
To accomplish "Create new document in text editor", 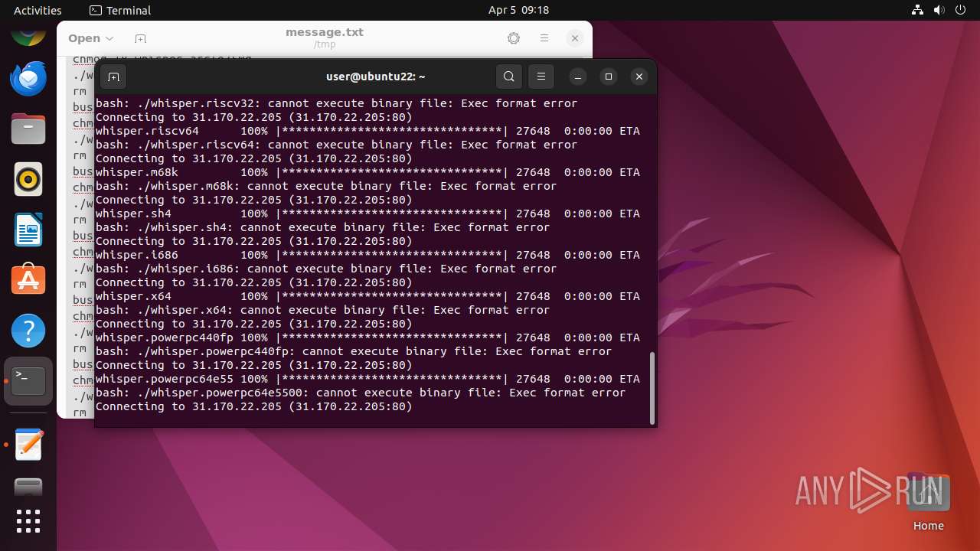I will (x=140, y=38).
